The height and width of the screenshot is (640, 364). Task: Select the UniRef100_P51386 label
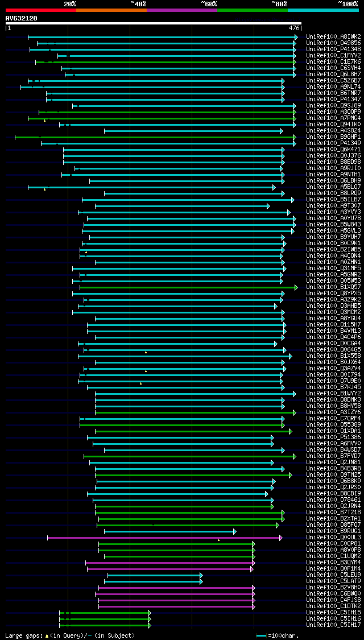[333, 437]
